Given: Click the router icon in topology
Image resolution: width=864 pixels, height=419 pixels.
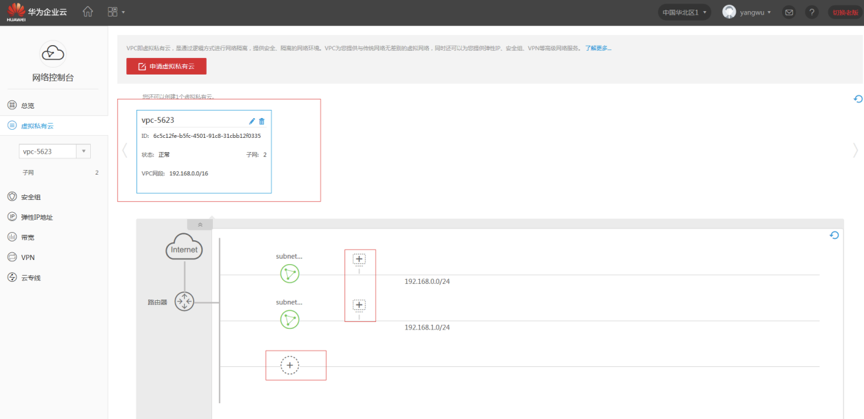Looking at the screenshot, I should (x=184, y=301).
